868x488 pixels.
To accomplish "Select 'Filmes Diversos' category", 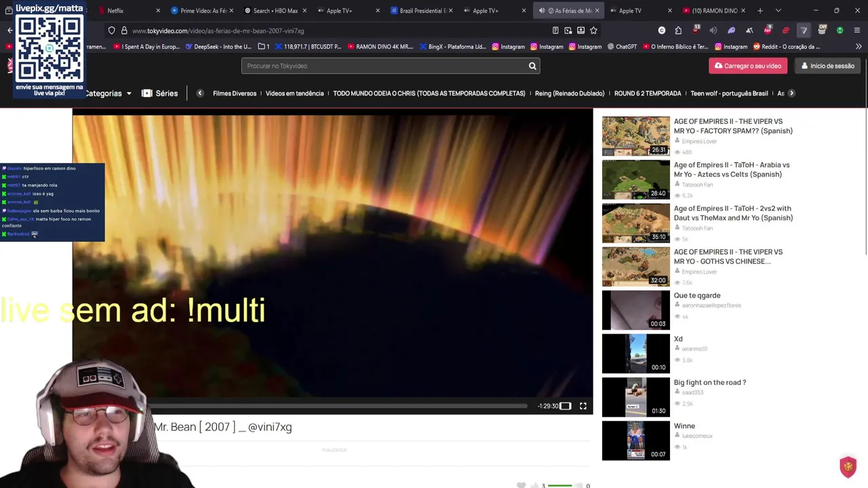I will [235, 94].
